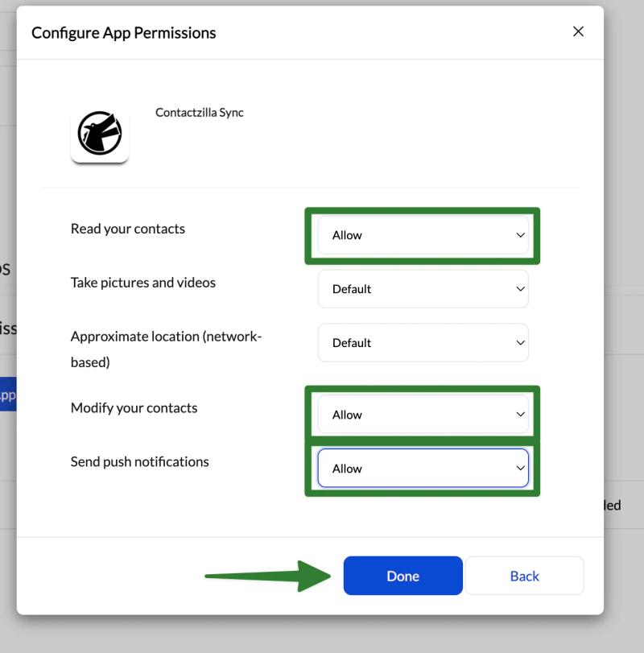Screen dimensions: 644x653
Task: Select the chevron beside Default for location
Action: pos(518,342)
